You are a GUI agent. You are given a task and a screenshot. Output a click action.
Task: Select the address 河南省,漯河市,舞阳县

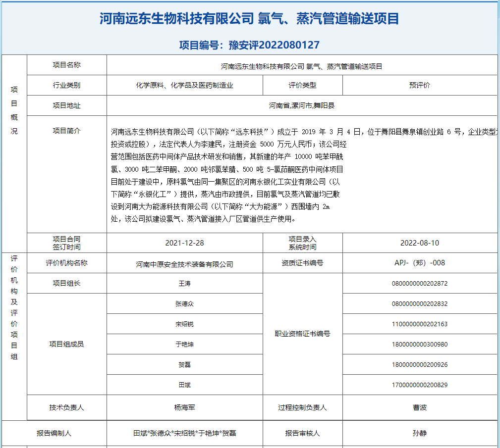click(301, 105)
